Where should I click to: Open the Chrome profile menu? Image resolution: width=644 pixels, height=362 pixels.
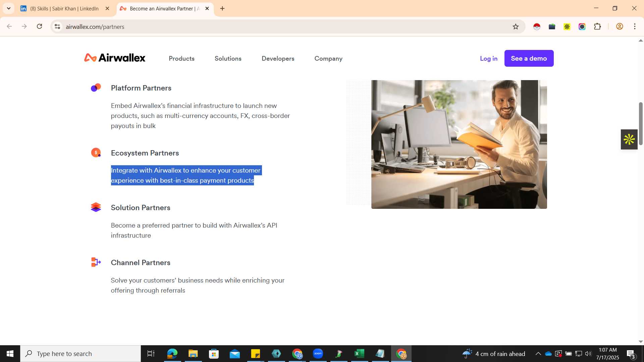[x=620, y=26]
